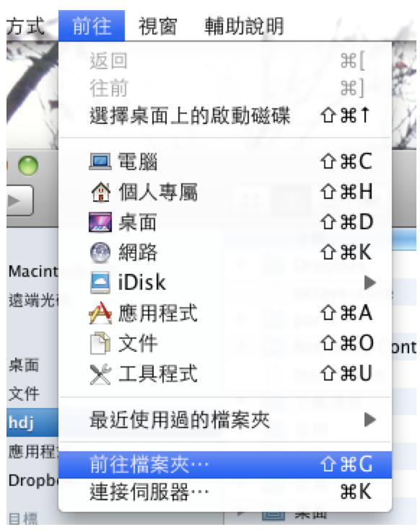This screenshot has height=532, width=420.
Task: Select 文件 in the Finder sidebar
Action: 24,394
